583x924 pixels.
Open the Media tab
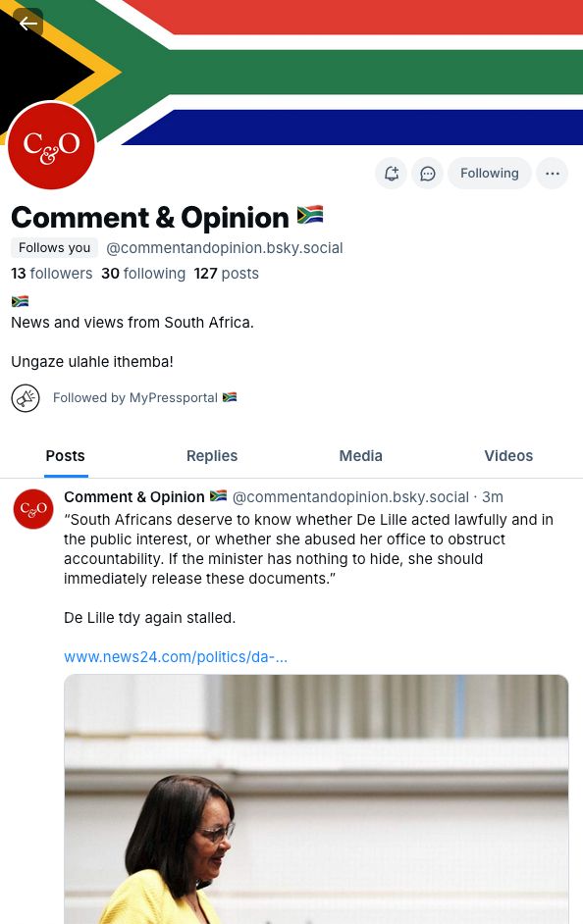(360, 455)
